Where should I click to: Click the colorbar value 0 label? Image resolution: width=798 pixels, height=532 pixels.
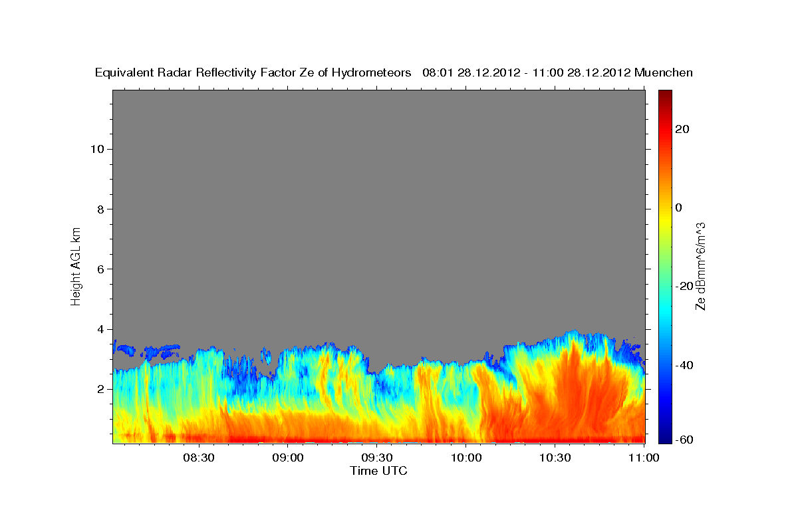point(679,207)
